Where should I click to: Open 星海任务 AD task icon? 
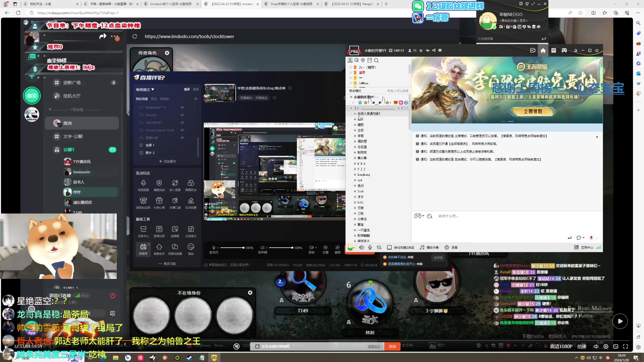pos(159,231)
